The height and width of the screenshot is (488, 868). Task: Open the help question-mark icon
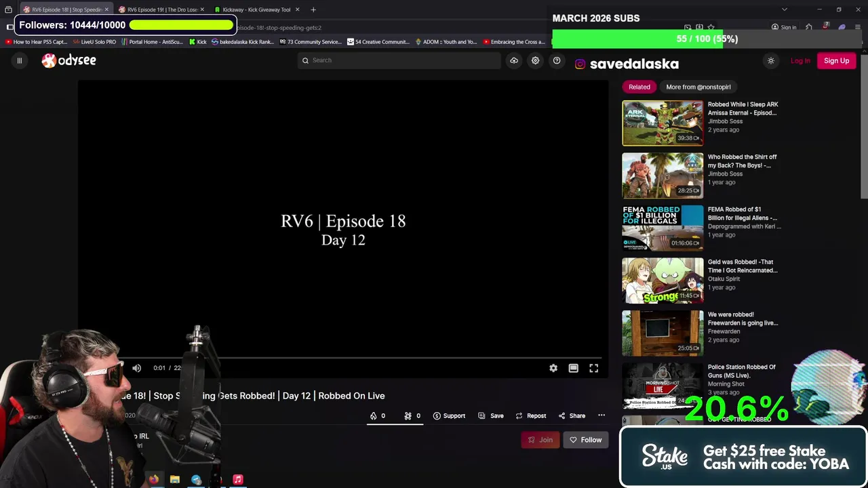(x=557, y=60)
